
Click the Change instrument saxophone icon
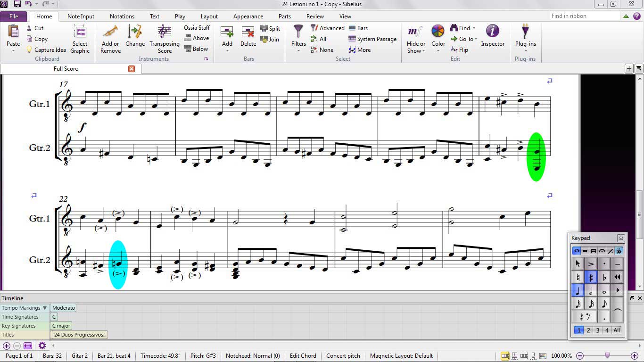[135, 32]
